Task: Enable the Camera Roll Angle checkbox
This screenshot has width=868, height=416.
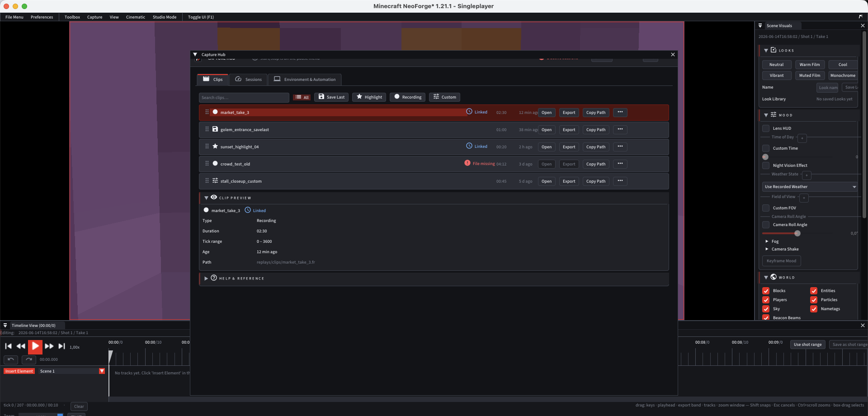Action: point(766,225)
